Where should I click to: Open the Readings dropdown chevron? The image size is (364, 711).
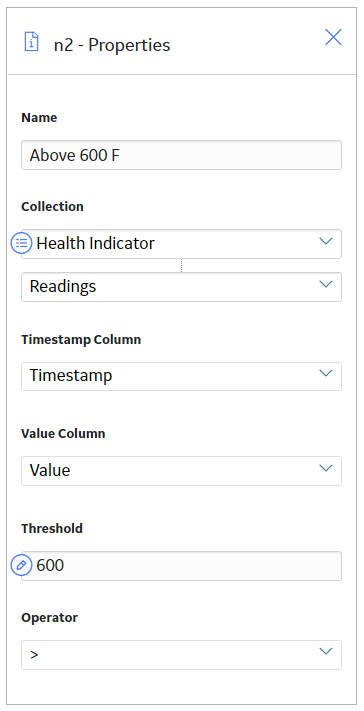click(326, 284)
